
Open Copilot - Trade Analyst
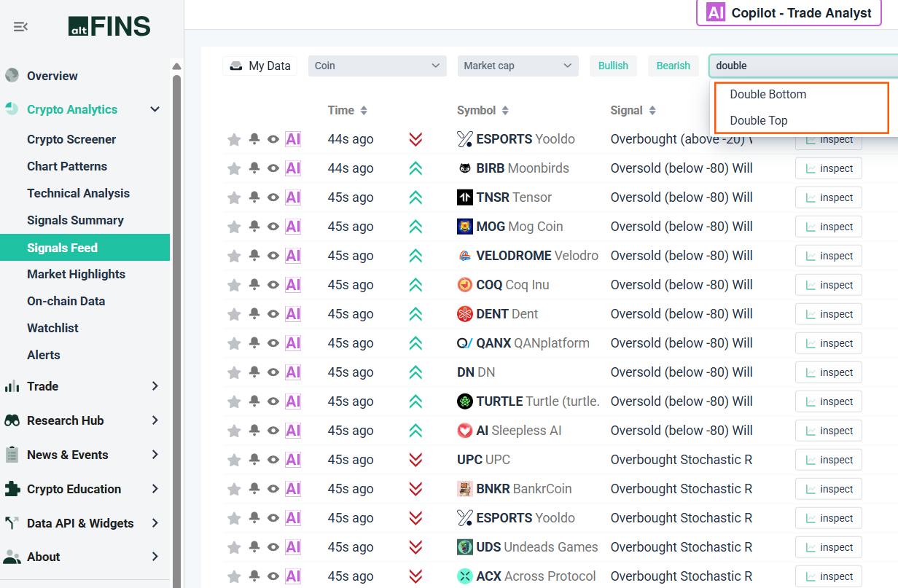click(789, 13)
